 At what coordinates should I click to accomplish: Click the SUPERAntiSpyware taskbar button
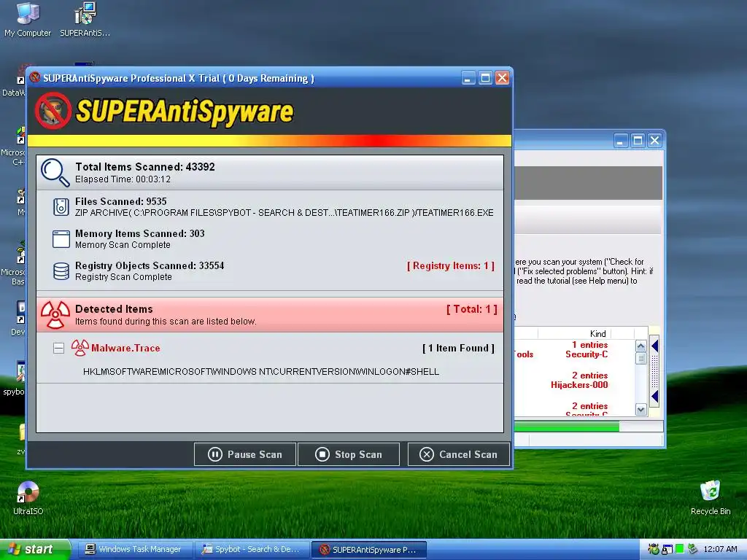click(x=368, y=550)
